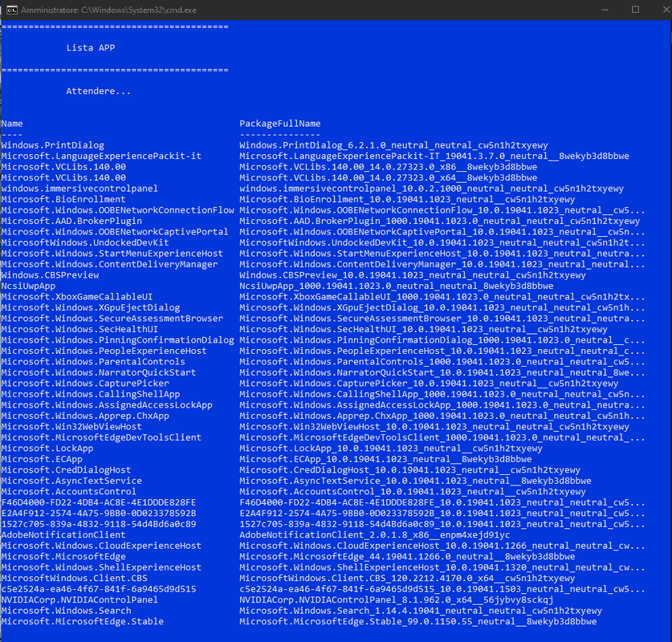
Task: Select 'Microsoft.Windows.SecHealthUI' in the Name column
Action: [x=79, y=329]
